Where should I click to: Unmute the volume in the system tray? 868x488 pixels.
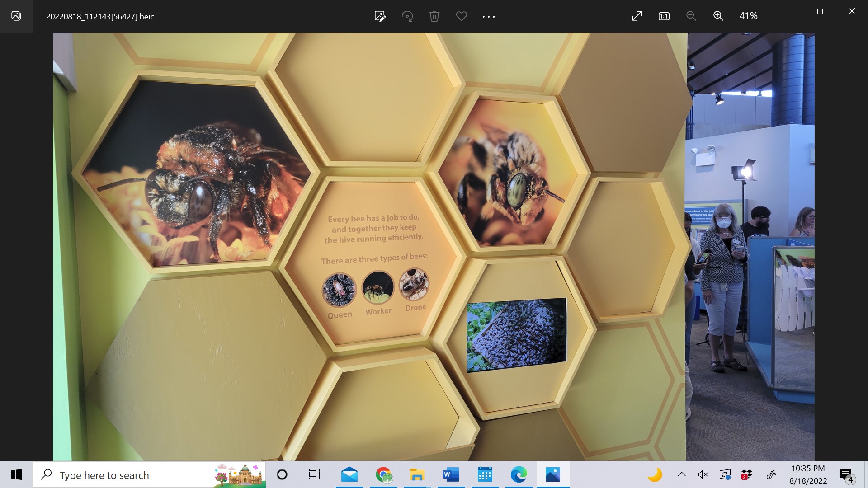point(703,474)
